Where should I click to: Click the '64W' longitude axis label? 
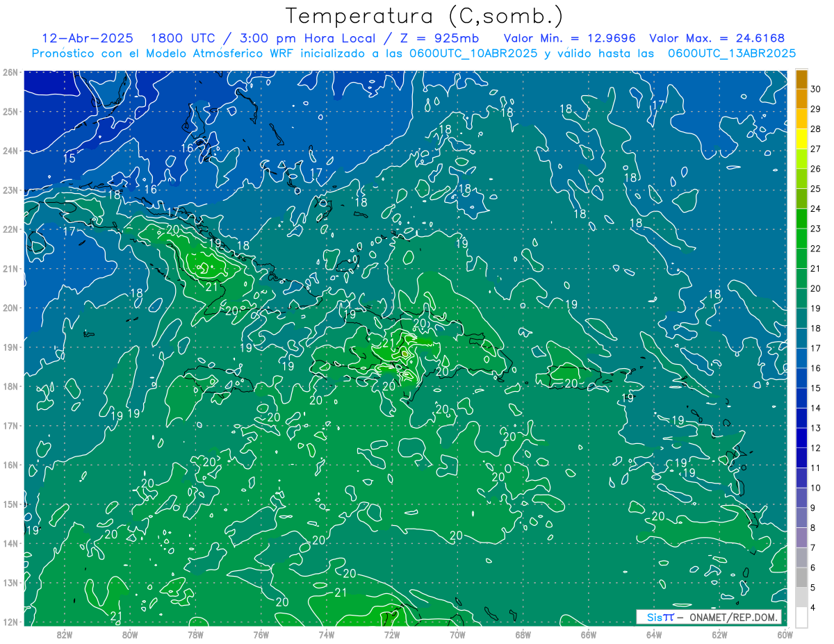point(654,635)
